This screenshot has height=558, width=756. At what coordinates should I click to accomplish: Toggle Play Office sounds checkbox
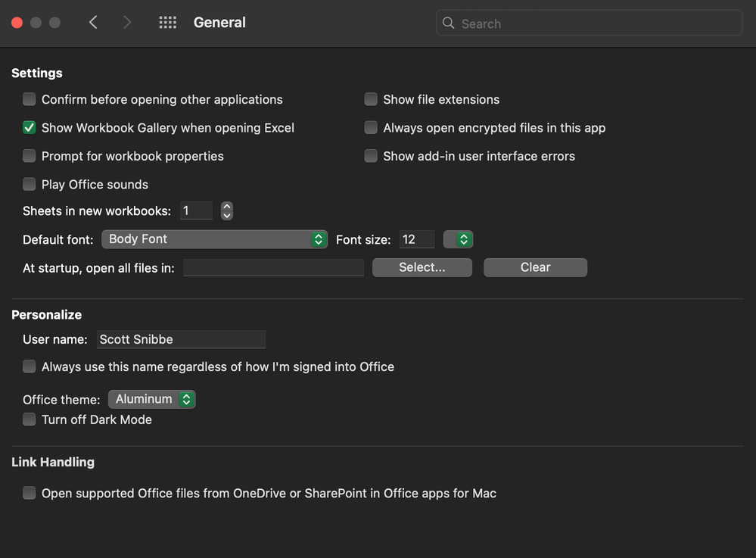[30, 184]
